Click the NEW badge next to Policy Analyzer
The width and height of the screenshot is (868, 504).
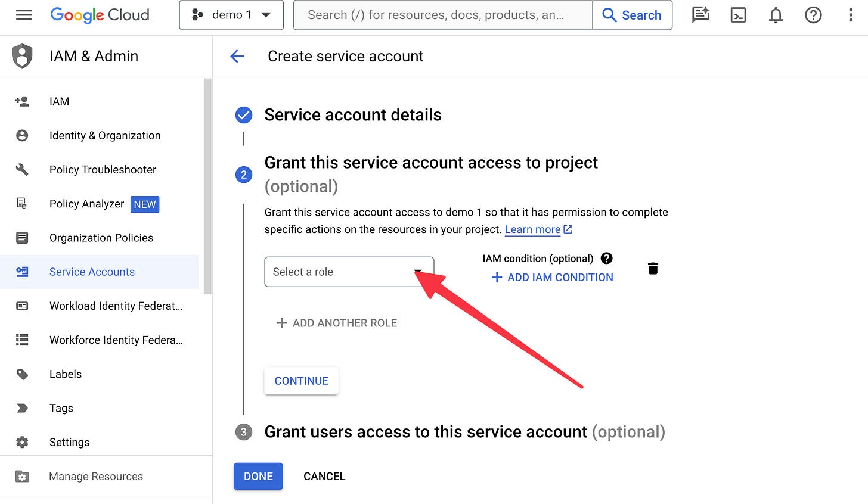145,204
